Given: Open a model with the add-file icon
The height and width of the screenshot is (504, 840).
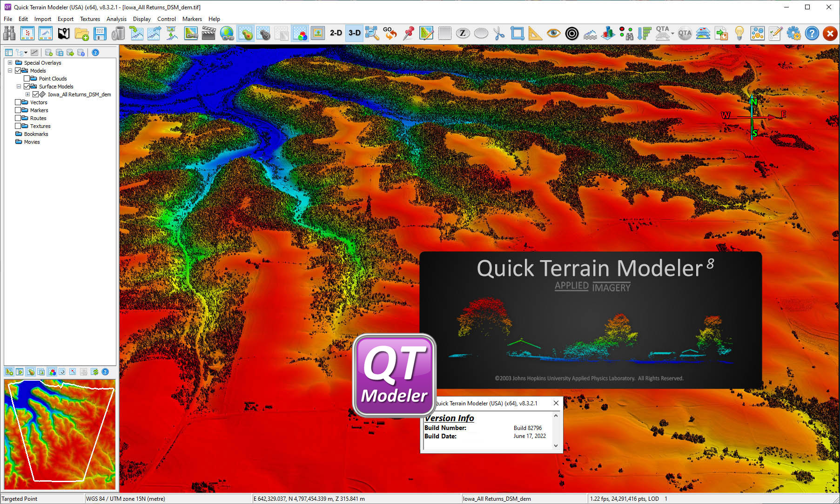Looking at the screenshot, I should [x=82, y=33].
